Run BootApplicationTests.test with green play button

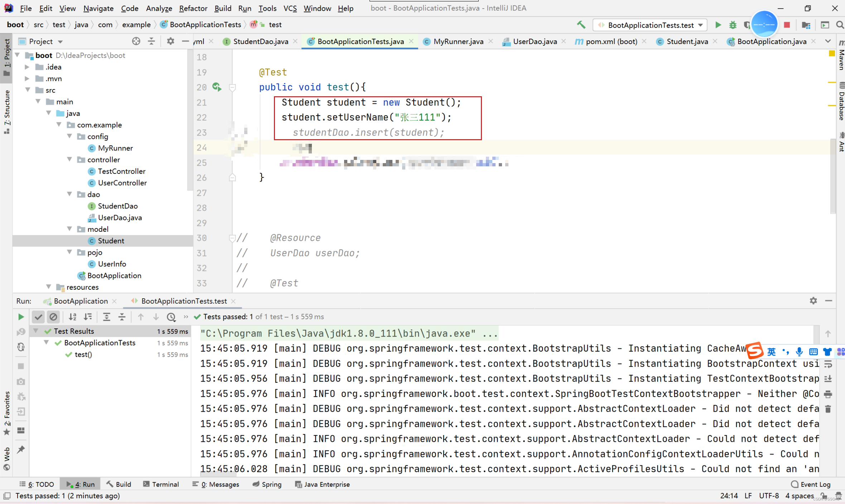coord(718,25)
